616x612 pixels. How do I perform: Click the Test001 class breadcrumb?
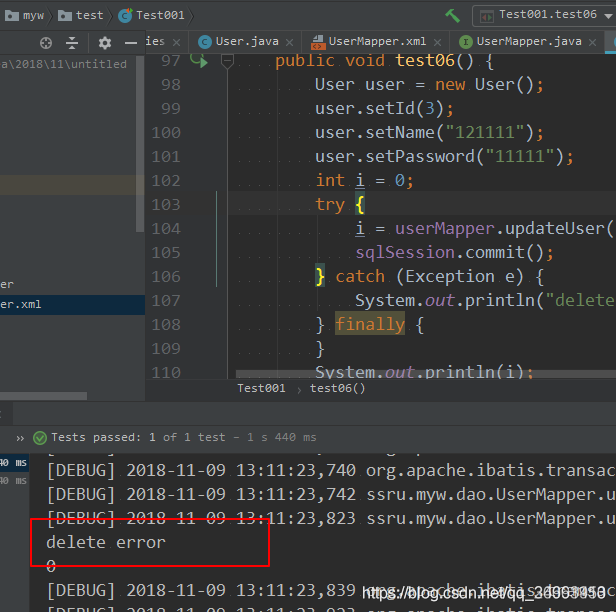151,15
